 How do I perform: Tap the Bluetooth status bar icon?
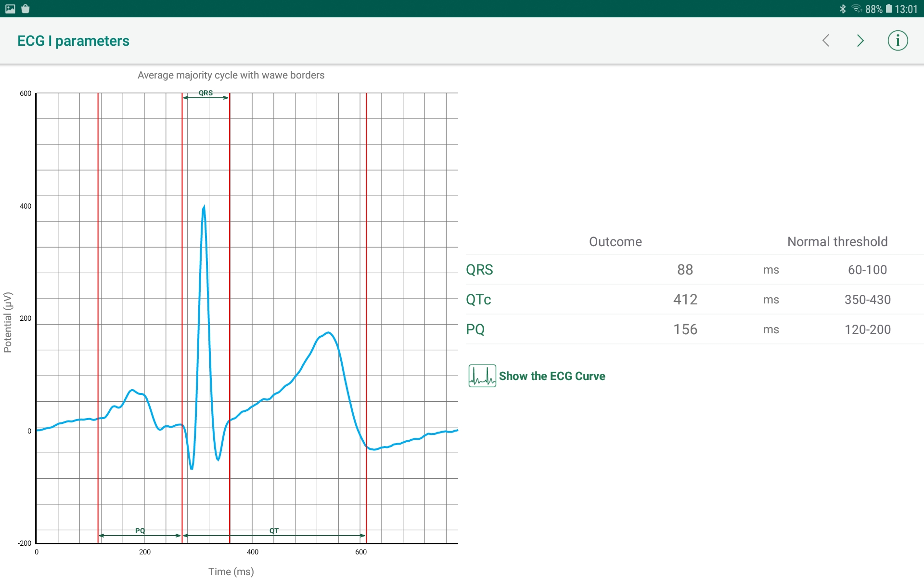843,9
